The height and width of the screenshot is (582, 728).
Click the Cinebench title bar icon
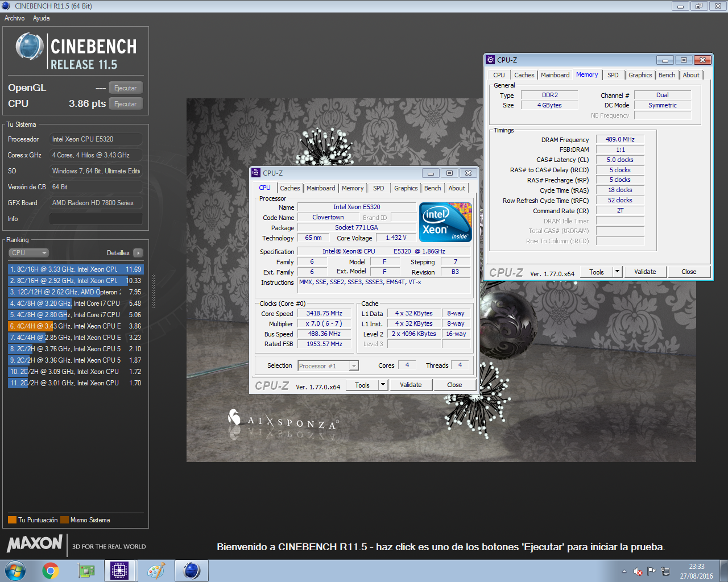(6, 6)
